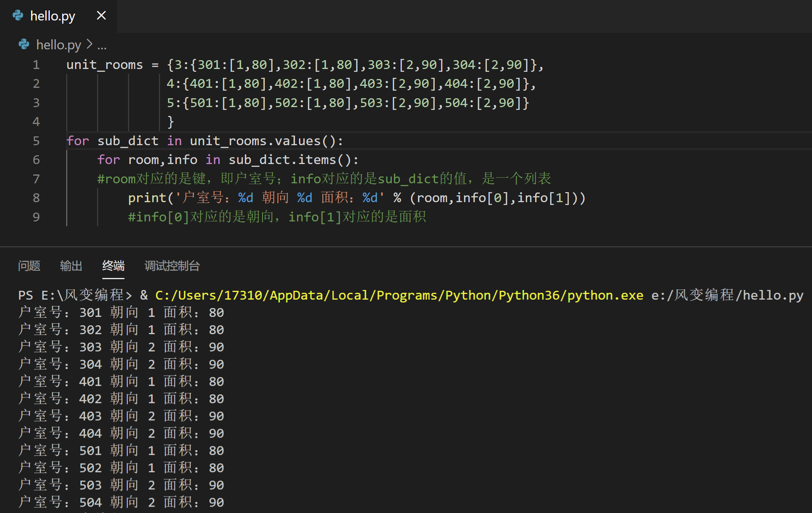Click terminal output line 户室号: 404
Image resolution: width=812 pixels, height=513 pixels.
121,433
